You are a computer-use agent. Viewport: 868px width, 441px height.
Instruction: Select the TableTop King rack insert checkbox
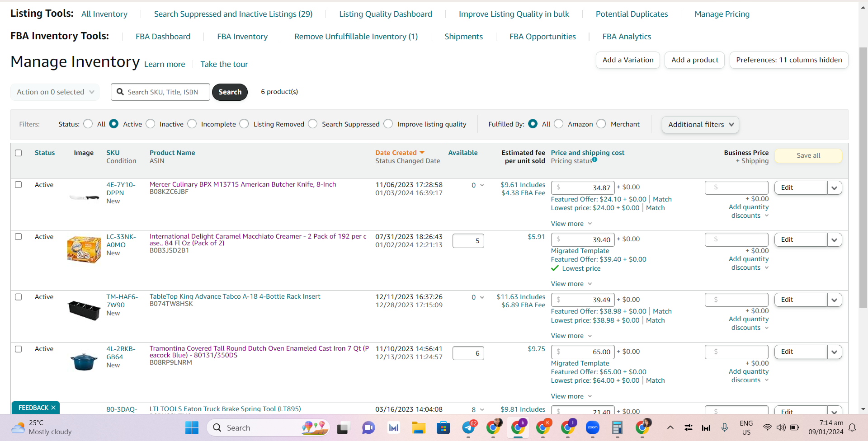[19, 297]
